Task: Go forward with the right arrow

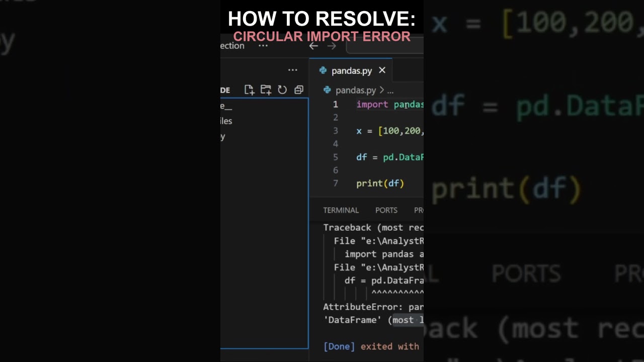Action: pos(332,46)
